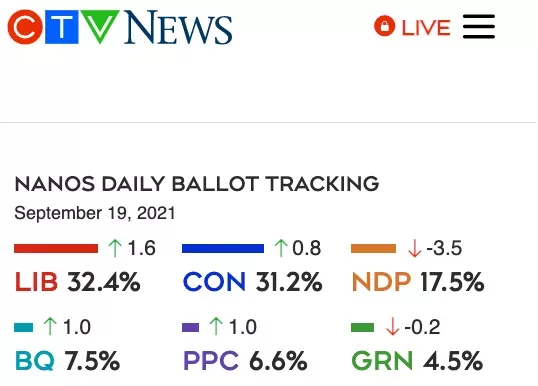Click the red down arrow beside GRN
538x386 pixels.
(393, 326)
